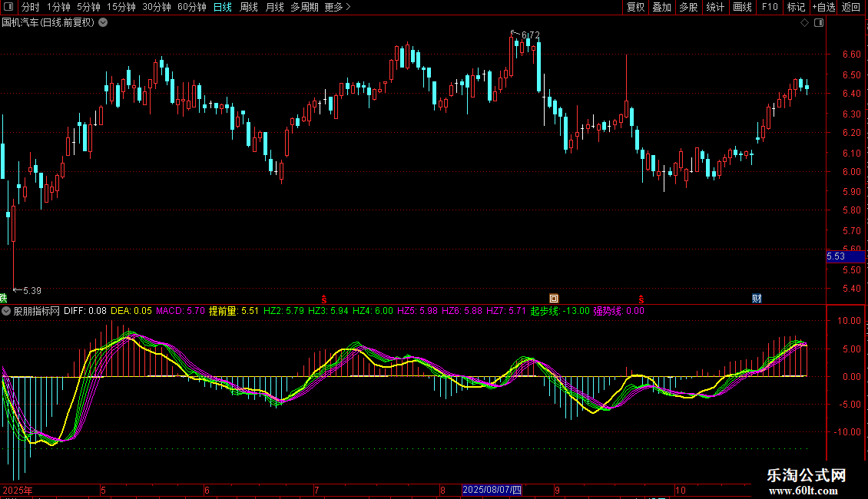The width and height of the screenshot is (868, 499).
Task: Click the yellow 回 event marker
Action: pos(553,298)
